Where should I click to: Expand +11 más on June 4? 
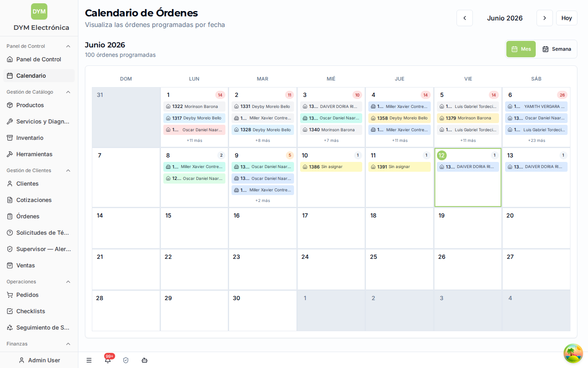click(x=399, y=141)
